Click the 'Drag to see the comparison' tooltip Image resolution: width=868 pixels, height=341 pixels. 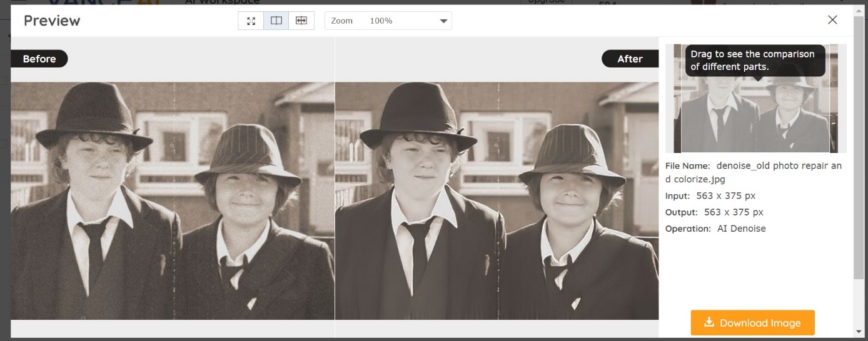[755, 61]
